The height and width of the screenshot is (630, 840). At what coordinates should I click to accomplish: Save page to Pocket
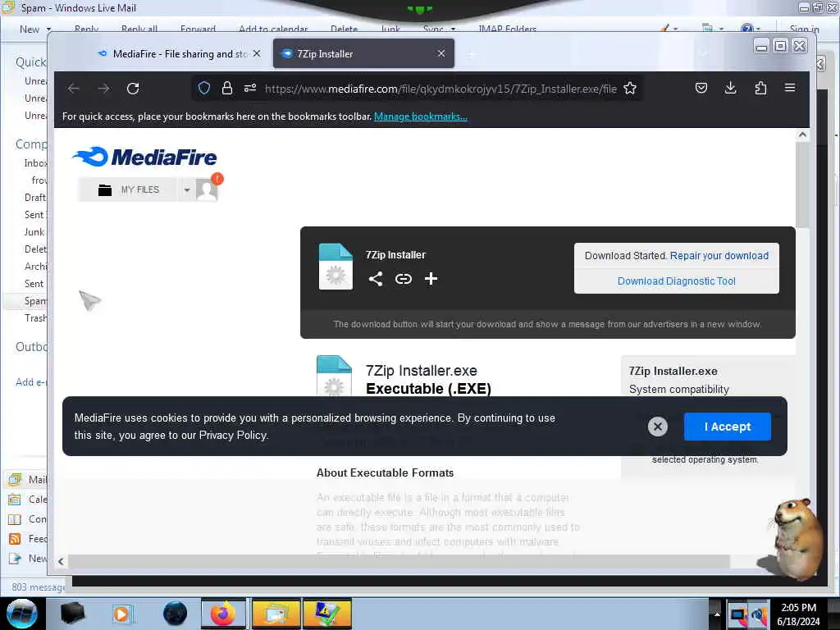701,88
